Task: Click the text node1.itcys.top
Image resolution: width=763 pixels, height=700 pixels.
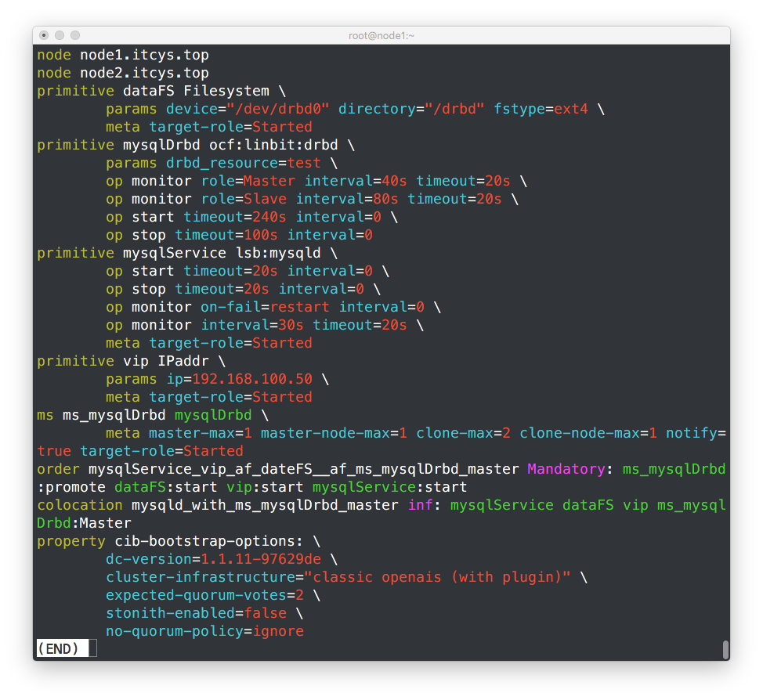Action: click(x=144, y=55)
